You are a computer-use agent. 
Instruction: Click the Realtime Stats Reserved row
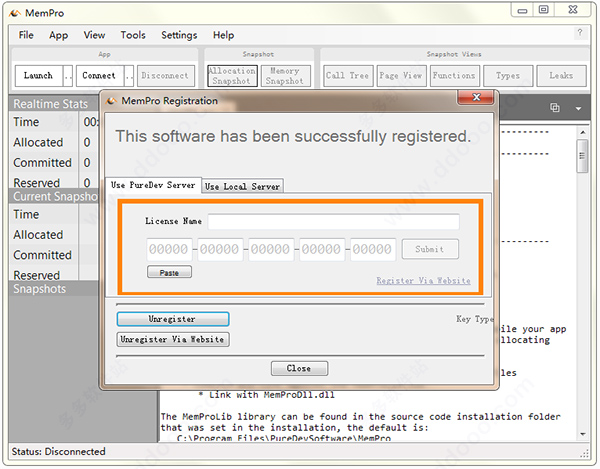point(54,182)
